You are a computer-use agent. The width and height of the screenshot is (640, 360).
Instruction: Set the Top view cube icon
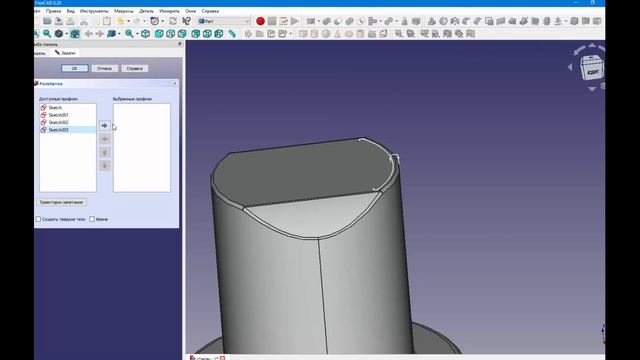point(171,34)
